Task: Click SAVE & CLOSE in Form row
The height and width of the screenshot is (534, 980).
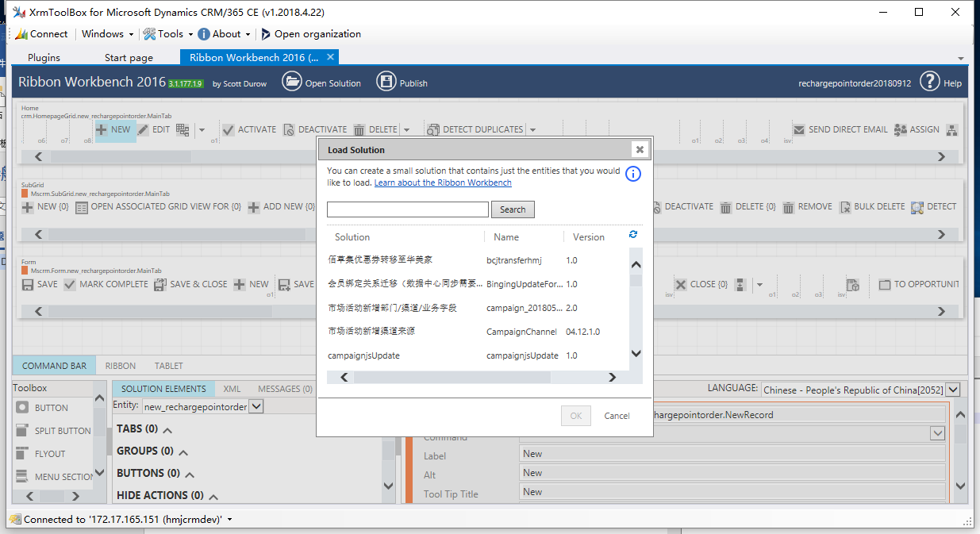Action: click(190, 284)
